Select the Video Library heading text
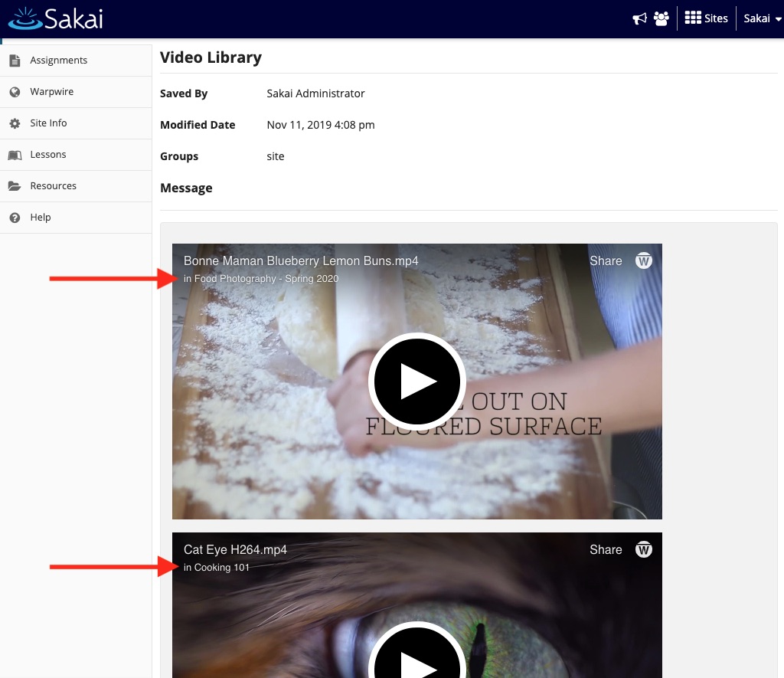This screenshot has width=784, height=678. click(211, 57)
